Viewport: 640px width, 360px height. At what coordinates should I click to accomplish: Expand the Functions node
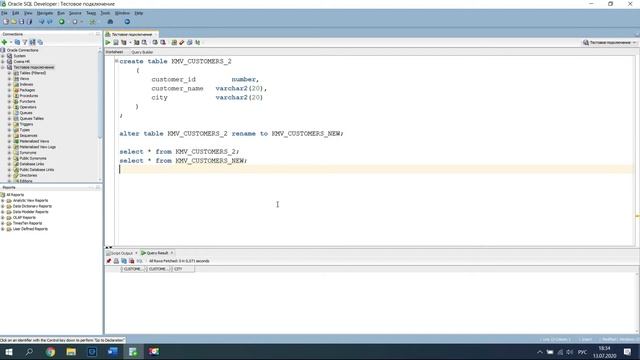(x=9, y=101)
